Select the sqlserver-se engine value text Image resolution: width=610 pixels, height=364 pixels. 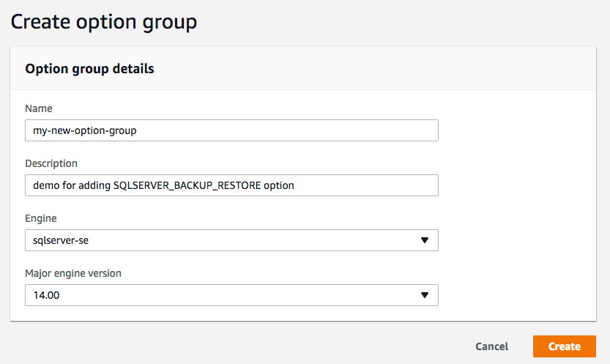tap(59, 240)
